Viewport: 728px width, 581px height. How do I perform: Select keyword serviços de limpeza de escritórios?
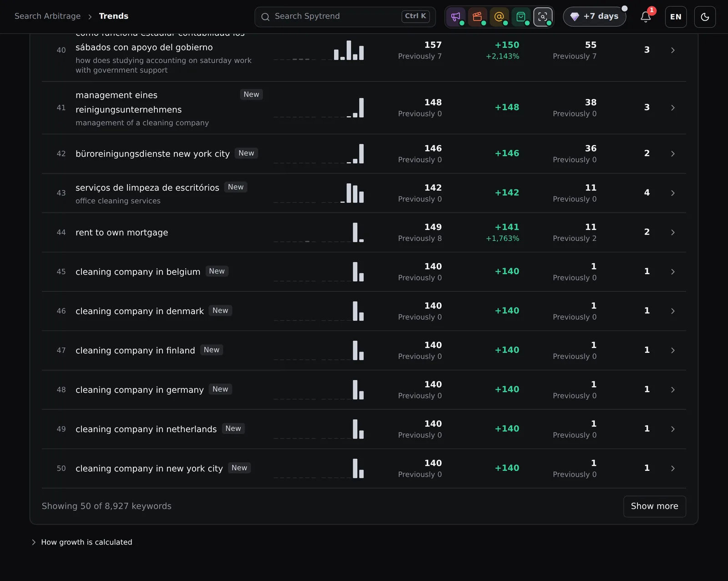coord(147,188)
